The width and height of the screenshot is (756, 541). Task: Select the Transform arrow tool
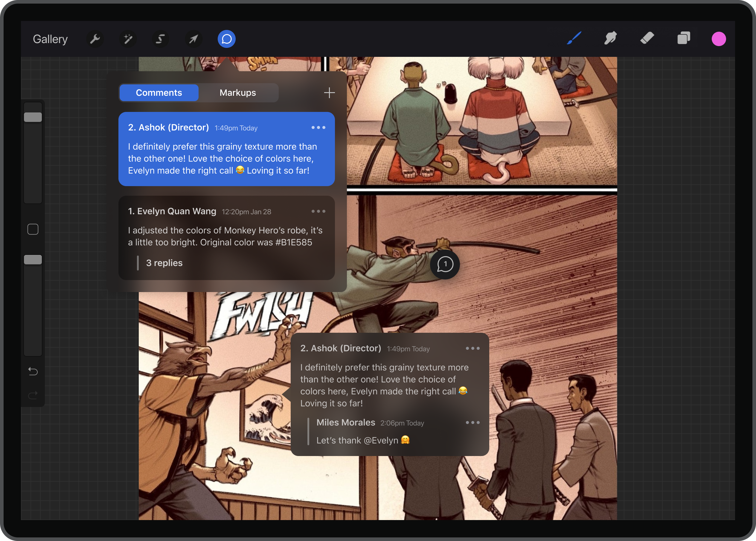click(x=193, y=39)
